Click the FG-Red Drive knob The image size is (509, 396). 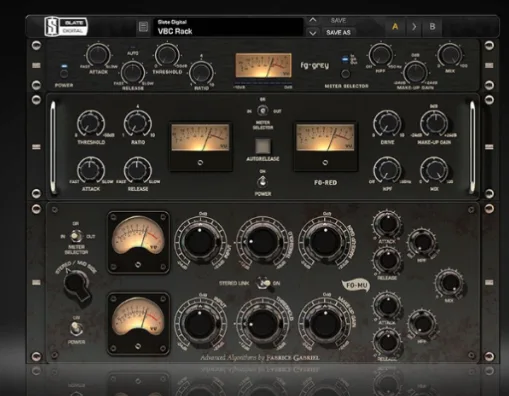click(x=387, y=123)
